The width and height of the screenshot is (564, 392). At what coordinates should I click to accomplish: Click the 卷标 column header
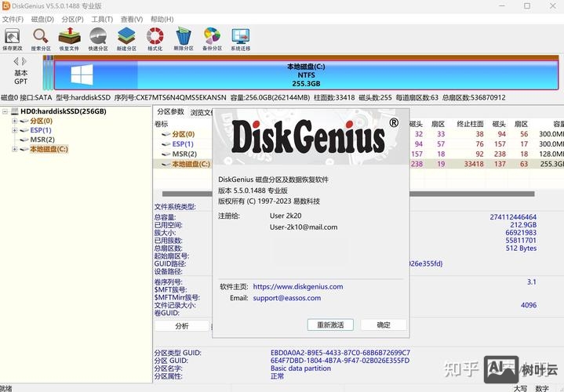(x=161, y=124)
